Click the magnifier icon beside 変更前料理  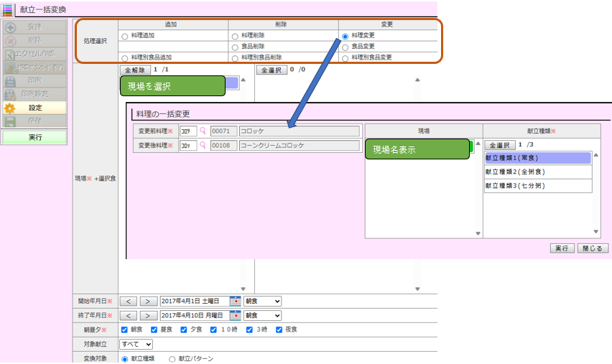[x=203, y=131]
